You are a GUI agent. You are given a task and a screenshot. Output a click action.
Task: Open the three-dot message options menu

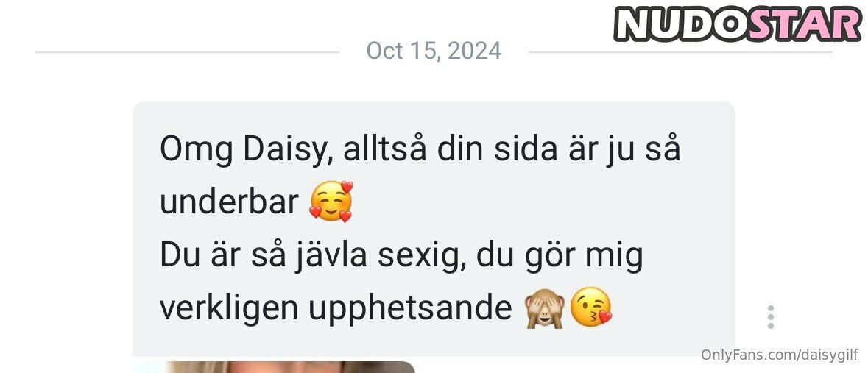click(x=771, y=317)
